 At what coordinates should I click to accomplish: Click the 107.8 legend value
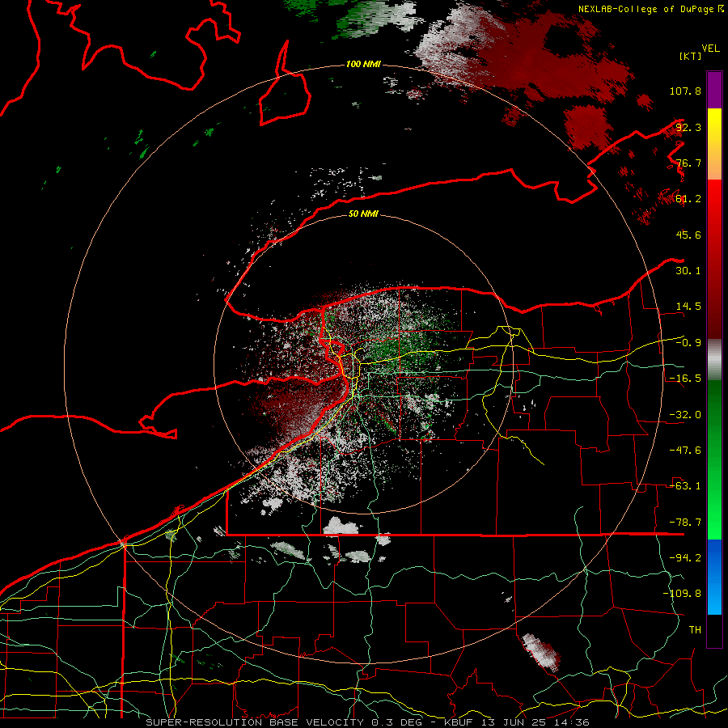pos(685,91)
